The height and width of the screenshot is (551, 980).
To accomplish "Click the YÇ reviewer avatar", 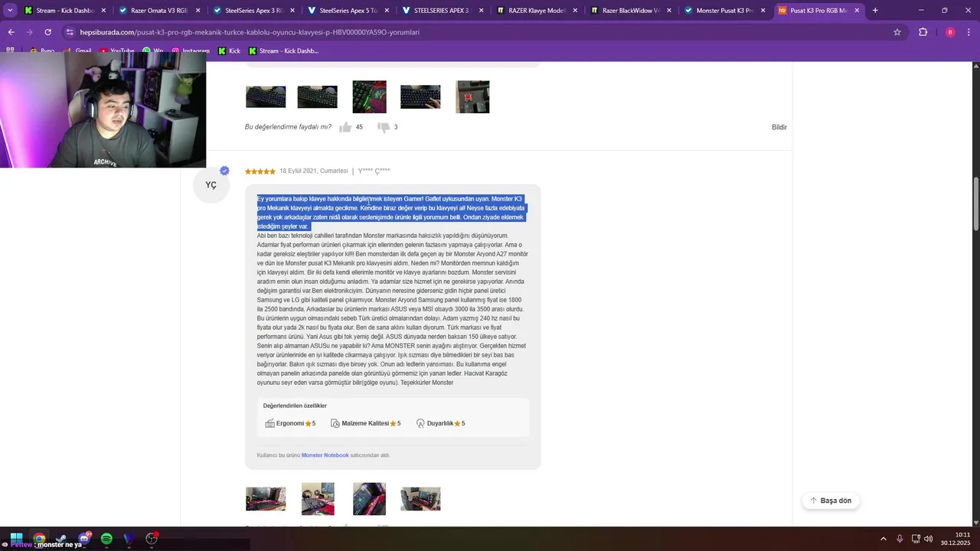I will 211,184.
